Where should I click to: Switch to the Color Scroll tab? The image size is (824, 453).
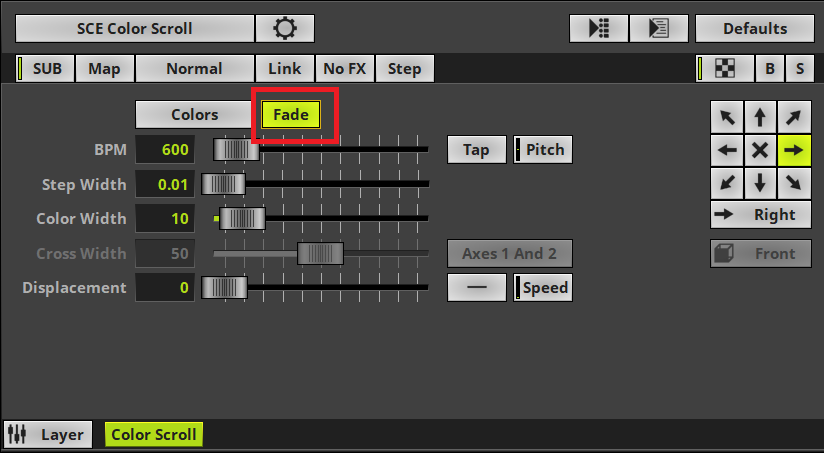click(153, 435)
